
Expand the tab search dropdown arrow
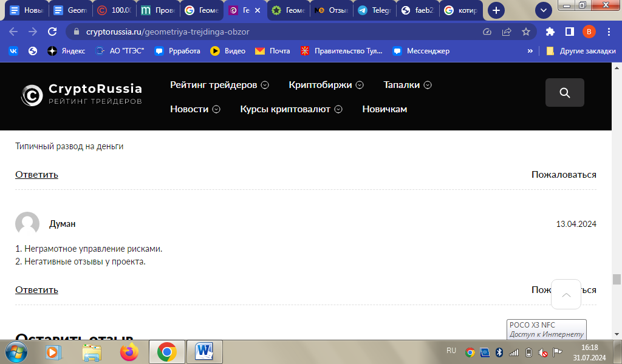pyautogui.click(x=544, y=10)
